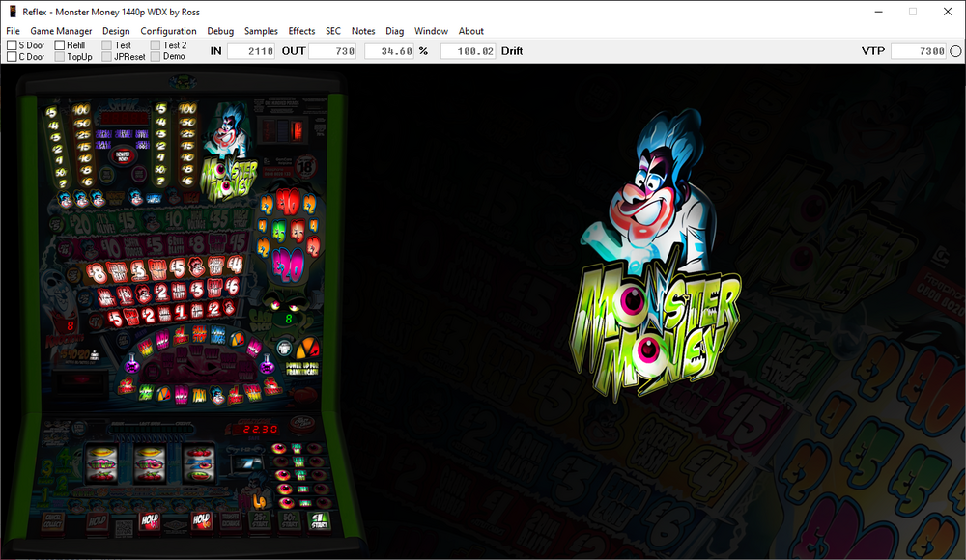
Task: Click the red £10 cash pot lamp
Action: 287,201
